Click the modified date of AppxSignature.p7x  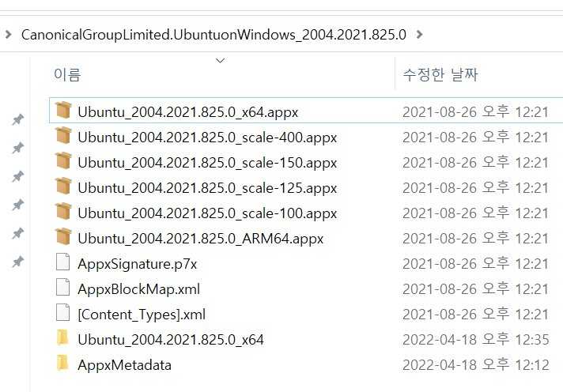(x=475, y=264)
